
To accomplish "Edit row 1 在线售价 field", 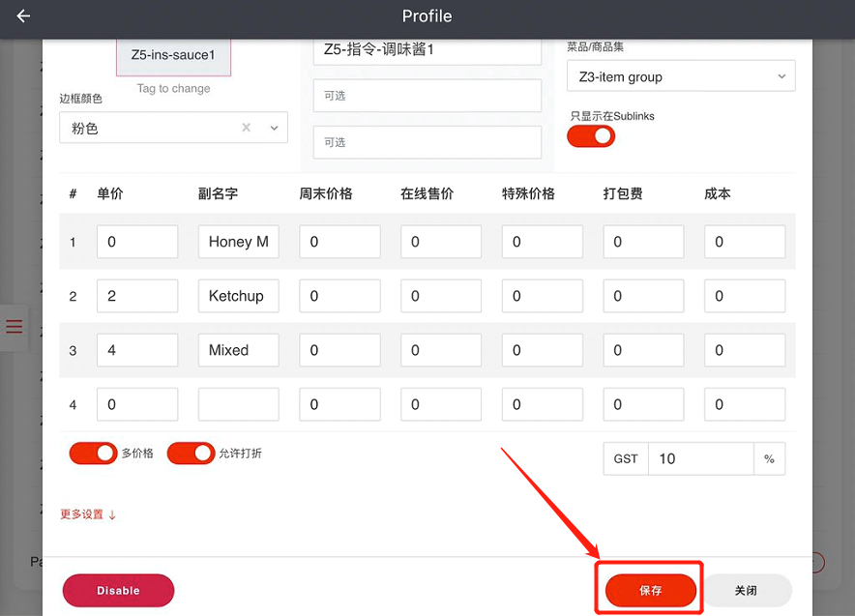I will tap(441, 242).
